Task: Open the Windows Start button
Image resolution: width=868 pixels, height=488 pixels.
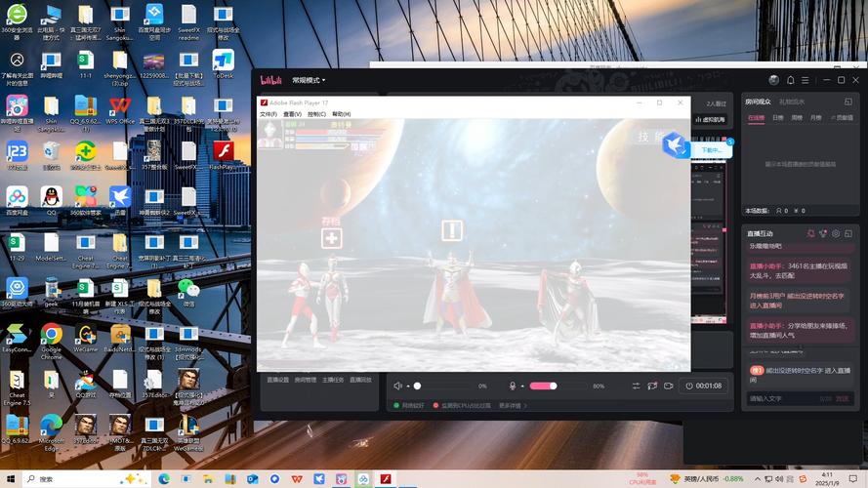Action: coord(11,478)
